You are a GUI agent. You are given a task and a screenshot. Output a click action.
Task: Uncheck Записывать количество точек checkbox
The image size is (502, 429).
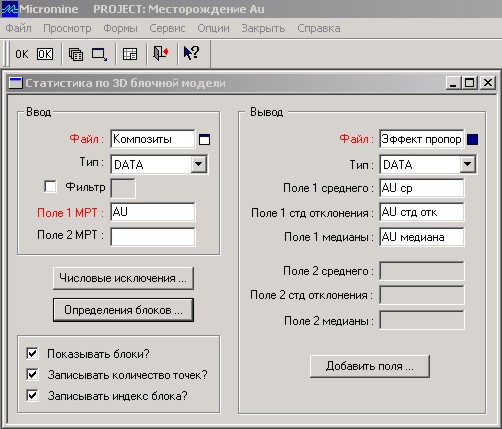[x=32, y=374]
